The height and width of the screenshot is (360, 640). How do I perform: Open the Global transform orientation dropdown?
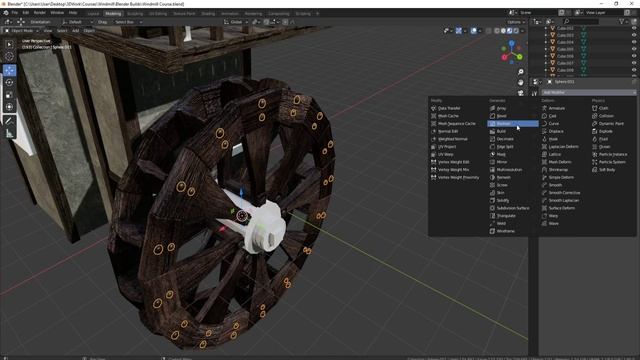pos(236,22)
